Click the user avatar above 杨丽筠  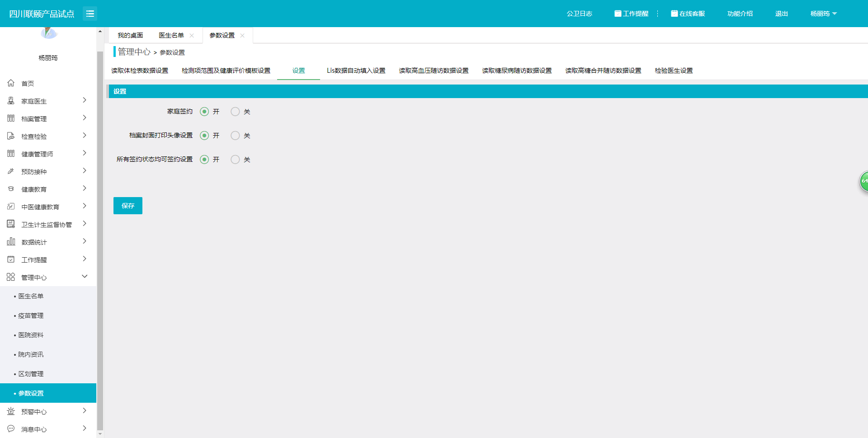[x=48, y=33]
